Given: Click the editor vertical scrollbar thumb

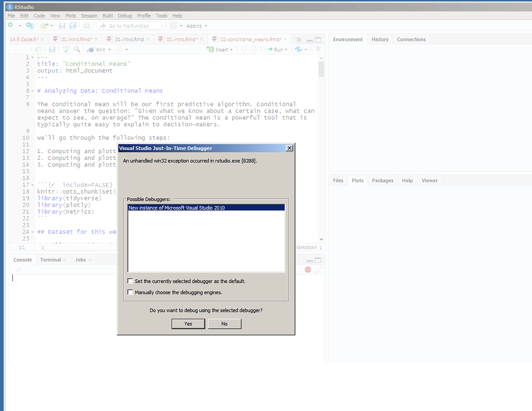Looking at the screenshot, I should point(321,69).
